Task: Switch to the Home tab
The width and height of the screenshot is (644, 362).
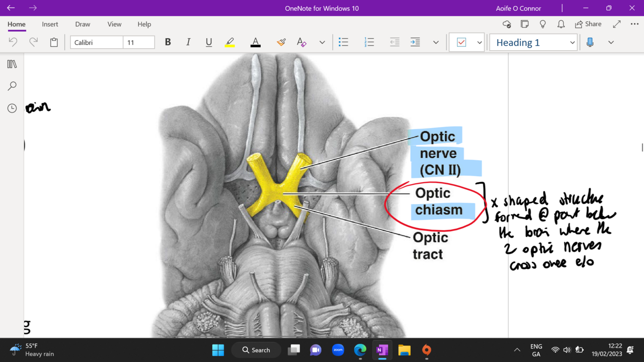Action: point(16,24)
